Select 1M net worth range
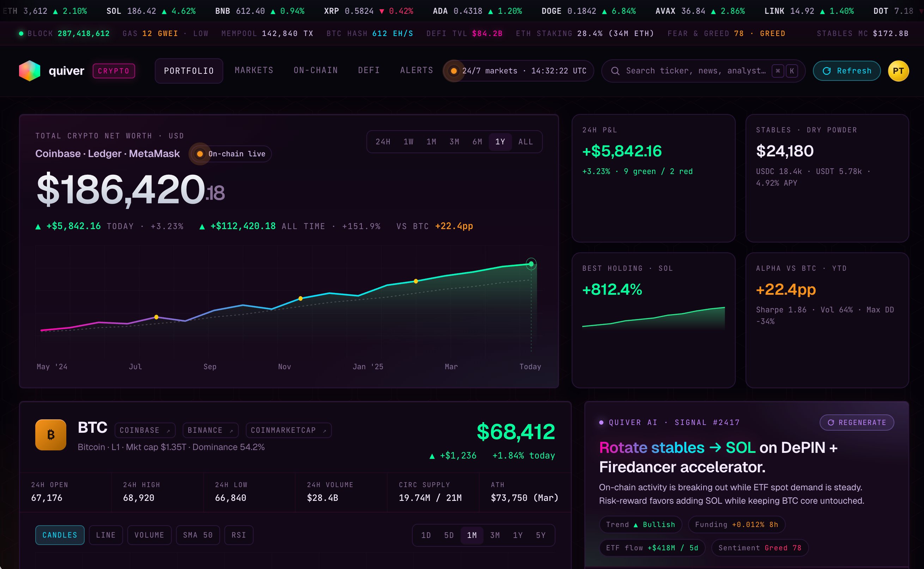924x569 pixels. tap(431, 142)
